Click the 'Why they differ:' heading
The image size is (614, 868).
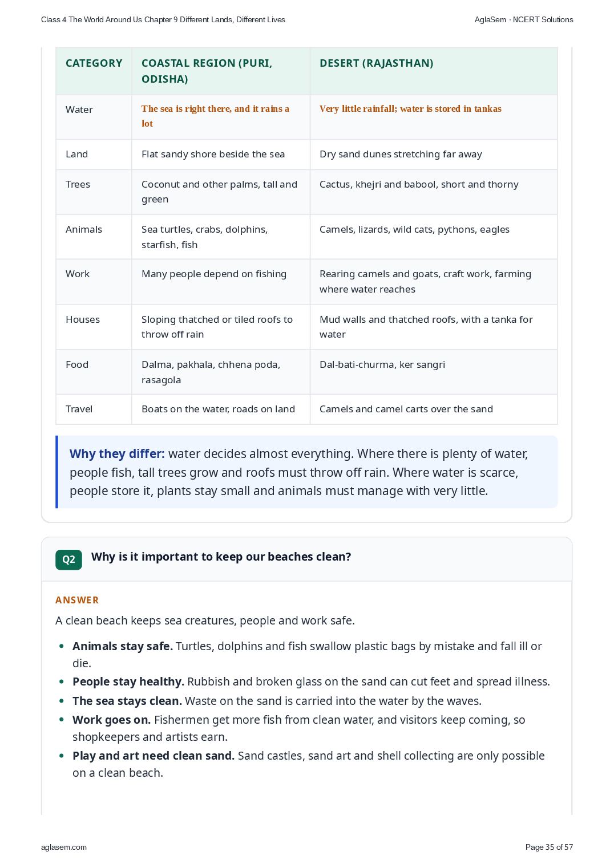[117, 454]
